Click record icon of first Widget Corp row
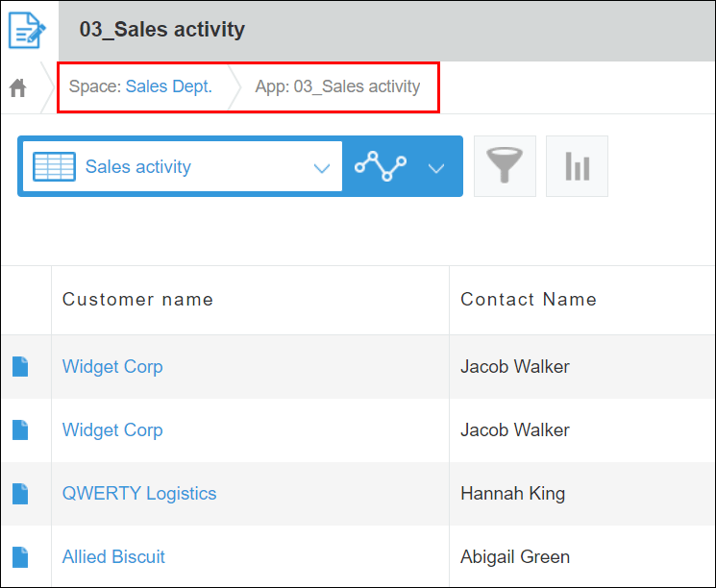This screenshot has height=588, width=716. pos(20,366)
